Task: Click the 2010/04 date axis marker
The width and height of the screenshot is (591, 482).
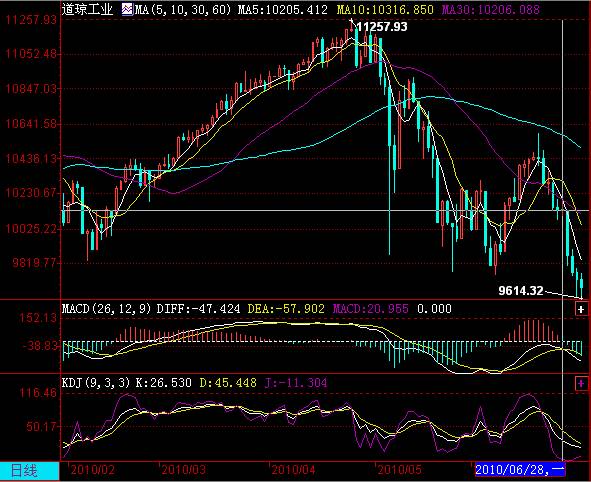Action: point(294,470)
